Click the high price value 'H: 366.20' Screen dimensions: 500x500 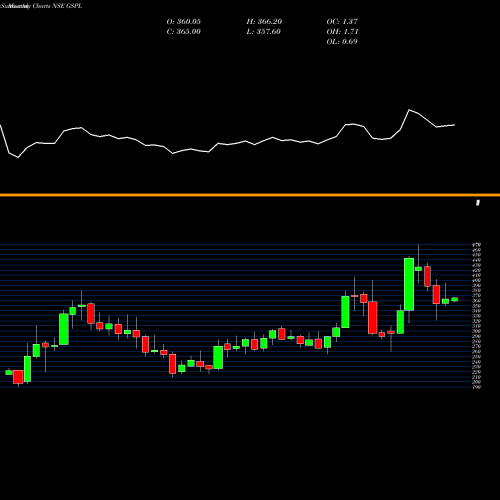(x=264, y=22)
